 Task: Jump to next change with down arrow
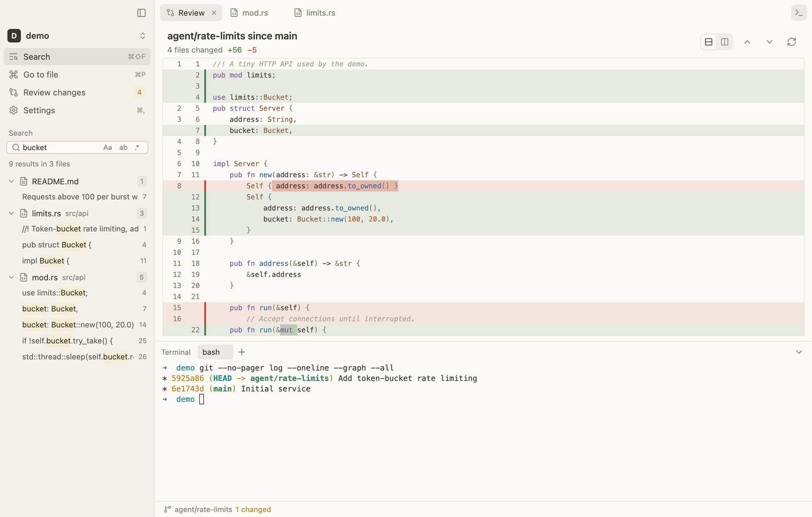coord(769,42)
